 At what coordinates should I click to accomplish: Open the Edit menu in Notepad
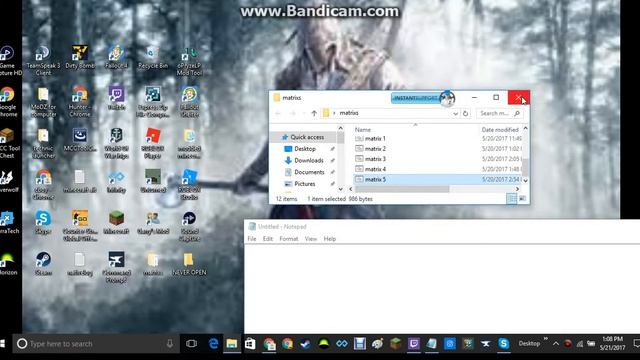pyautogui.click(x=268, y=239)
